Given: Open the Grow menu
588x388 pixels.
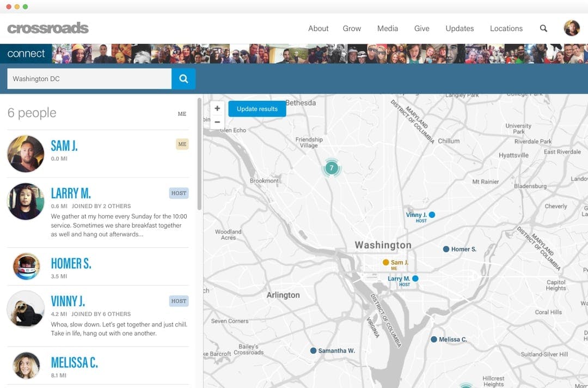Looking at the screenshot, I should (352, 28).
